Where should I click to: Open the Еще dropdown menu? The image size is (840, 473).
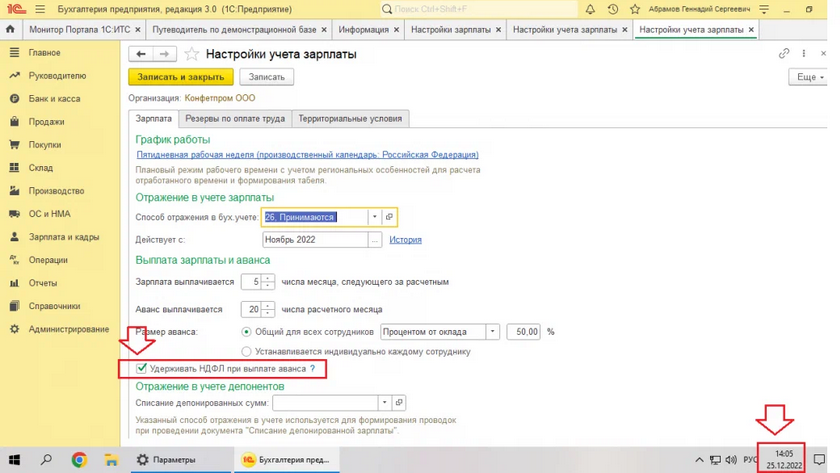click(x=809, y=77)
